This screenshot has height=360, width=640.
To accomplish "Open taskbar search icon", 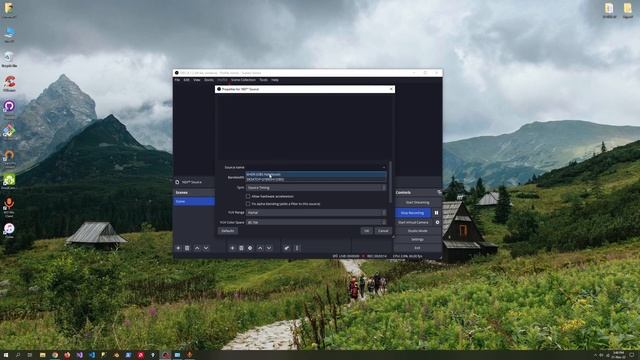I will 18,356.
